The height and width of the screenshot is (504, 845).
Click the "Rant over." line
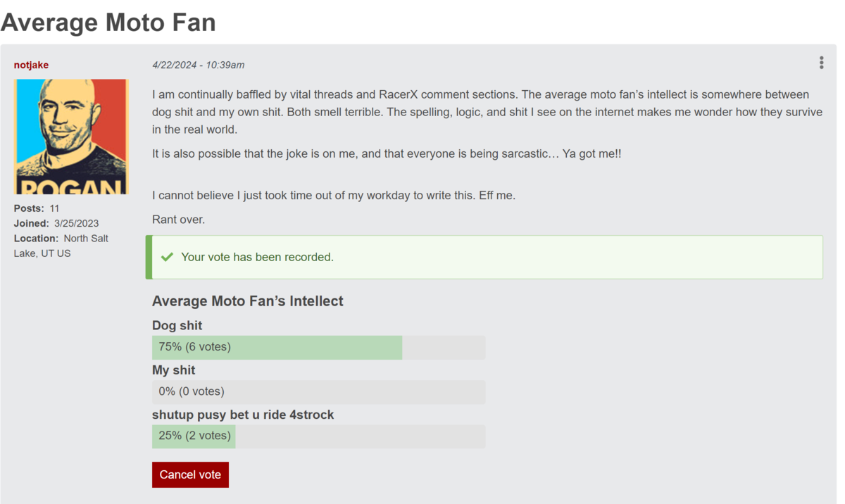point(178,220)
